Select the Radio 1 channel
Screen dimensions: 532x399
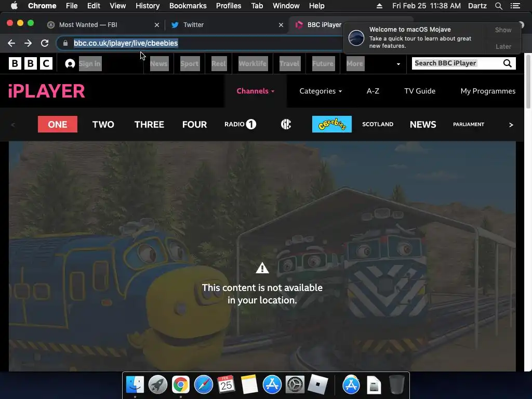click(240, 124)
